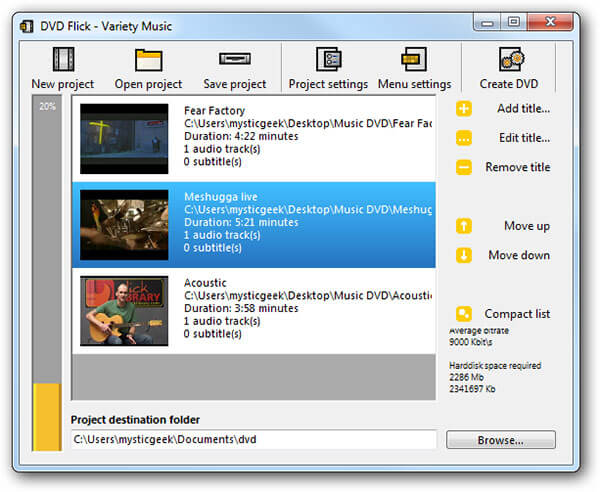Click the Compact list text button
600x492 pixels.
coord(517,314)
